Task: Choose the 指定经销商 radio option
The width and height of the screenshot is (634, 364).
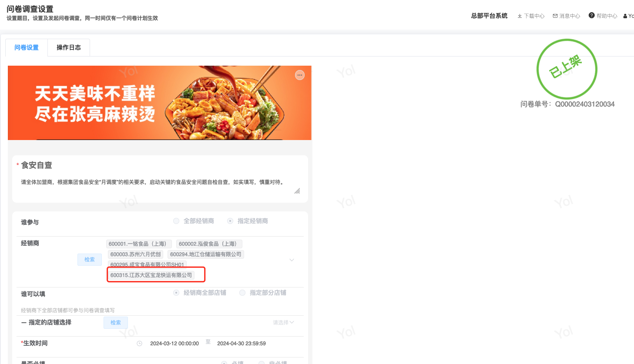Action: [230, 221]
